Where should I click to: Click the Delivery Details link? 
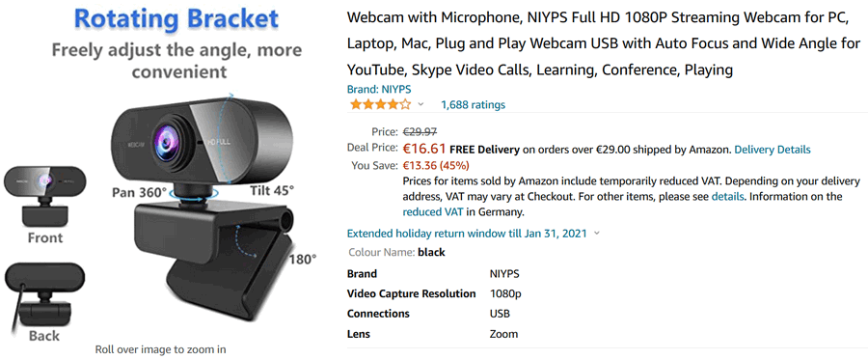click(x=773, y=150)
